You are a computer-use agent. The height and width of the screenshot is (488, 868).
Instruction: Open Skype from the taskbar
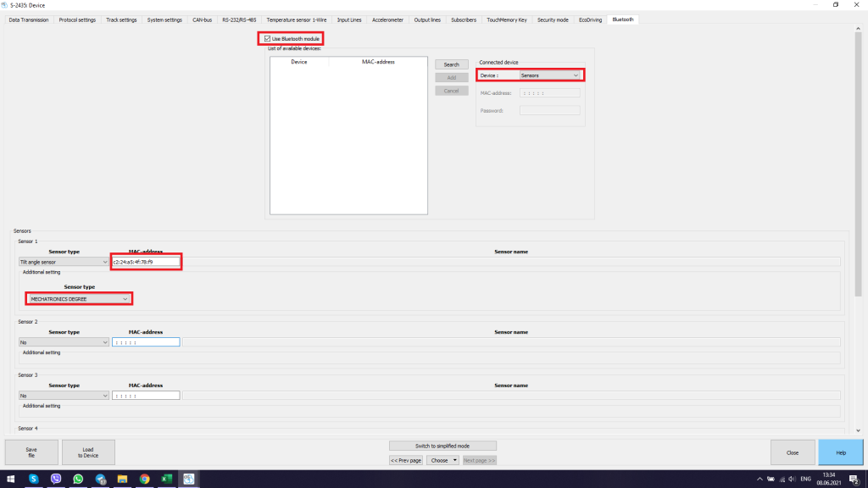click(x=34, y=479)
